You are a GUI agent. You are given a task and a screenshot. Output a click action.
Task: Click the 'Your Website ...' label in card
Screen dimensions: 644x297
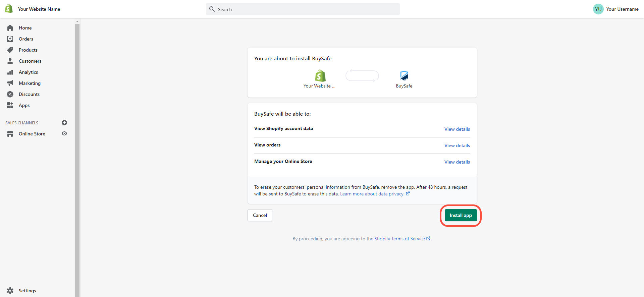click(x=319, y=86)
